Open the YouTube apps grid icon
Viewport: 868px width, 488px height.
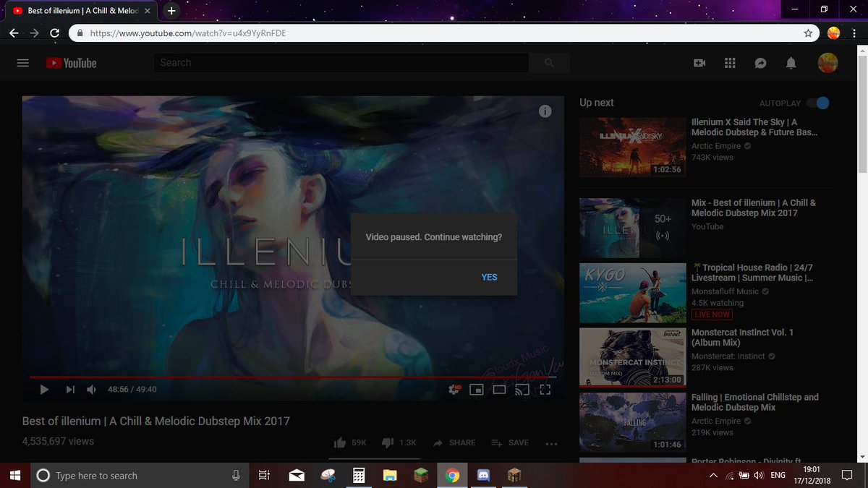730,63
